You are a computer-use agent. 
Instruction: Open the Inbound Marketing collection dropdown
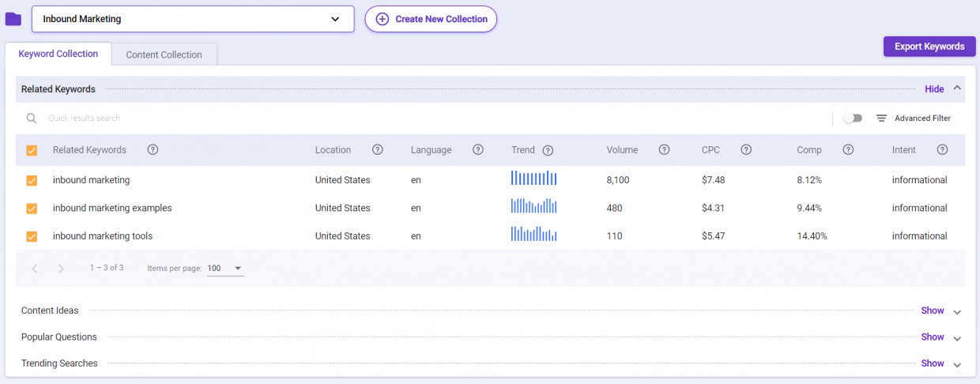(193, 19)
